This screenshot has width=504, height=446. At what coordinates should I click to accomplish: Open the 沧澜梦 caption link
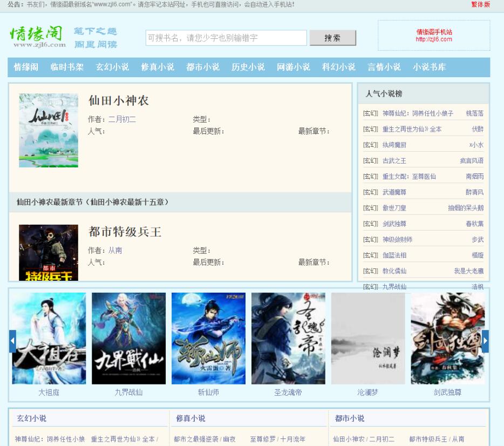(368, 393)
